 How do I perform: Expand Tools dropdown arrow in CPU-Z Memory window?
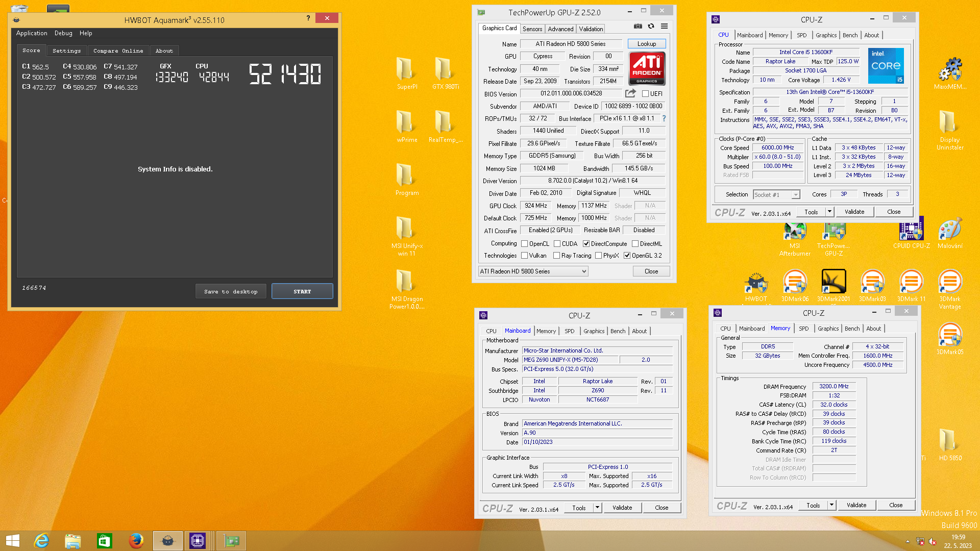point(832,505)
